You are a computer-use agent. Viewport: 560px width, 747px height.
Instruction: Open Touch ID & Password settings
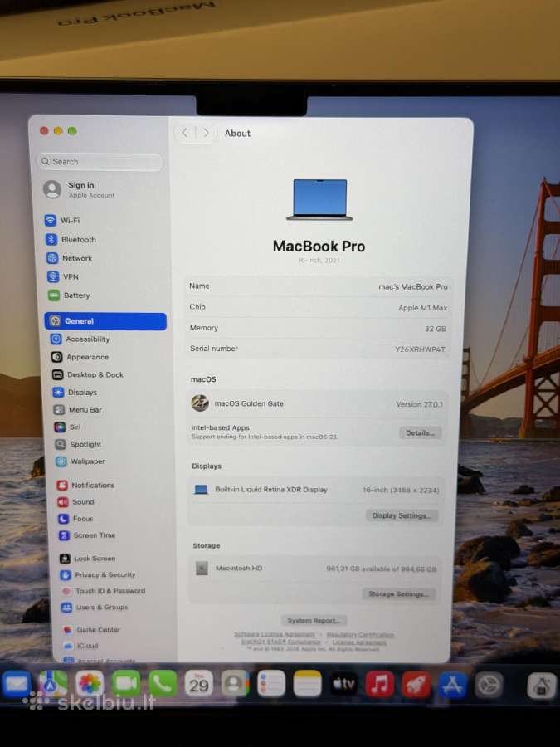click(104, 591)
